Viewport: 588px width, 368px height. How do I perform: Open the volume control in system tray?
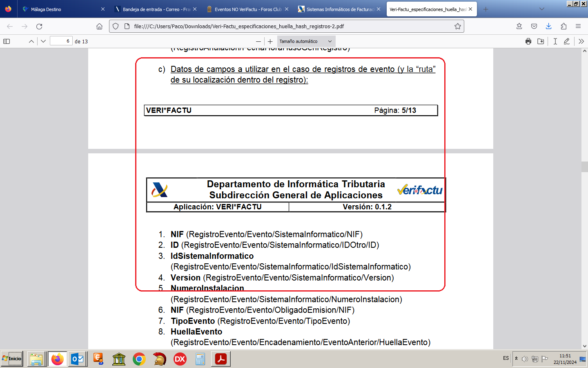(x=525, y=359)
